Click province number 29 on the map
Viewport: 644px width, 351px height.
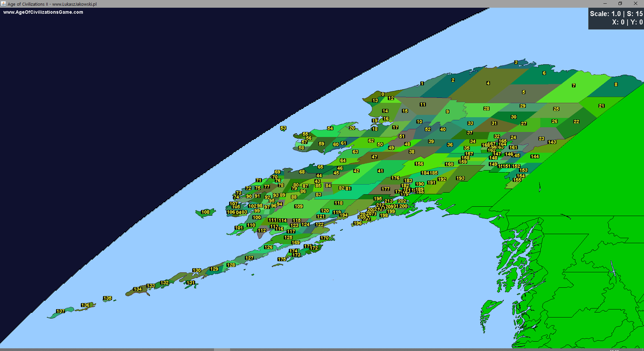(523, 106)
